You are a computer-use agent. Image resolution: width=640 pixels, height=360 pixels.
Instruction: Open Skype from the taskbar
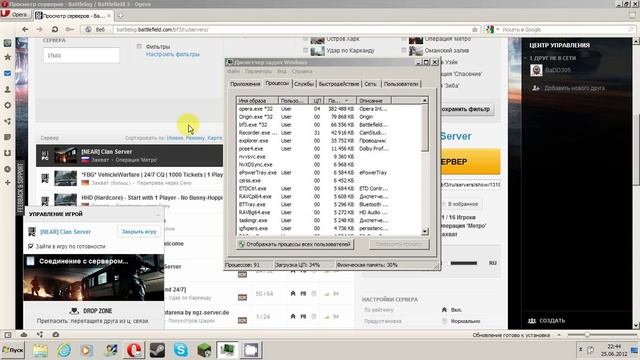[180, 350]
